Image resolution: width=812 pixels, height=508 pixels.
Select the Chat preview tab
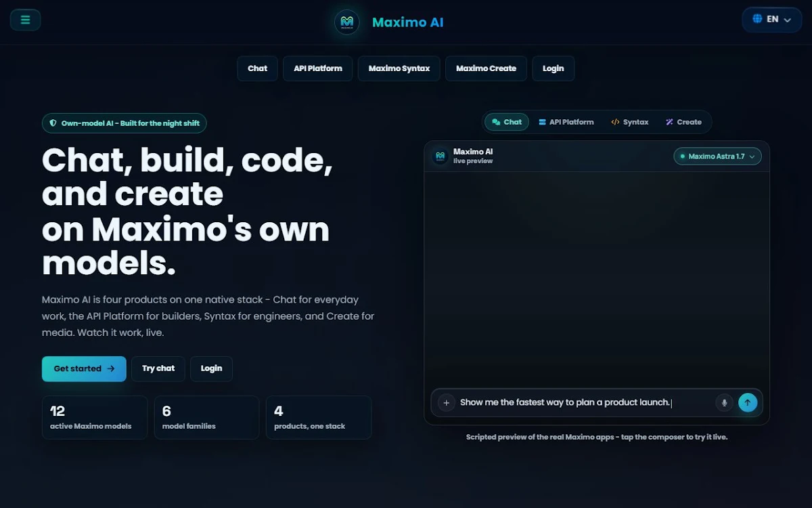pyautogui.click(x=507, y=122)
